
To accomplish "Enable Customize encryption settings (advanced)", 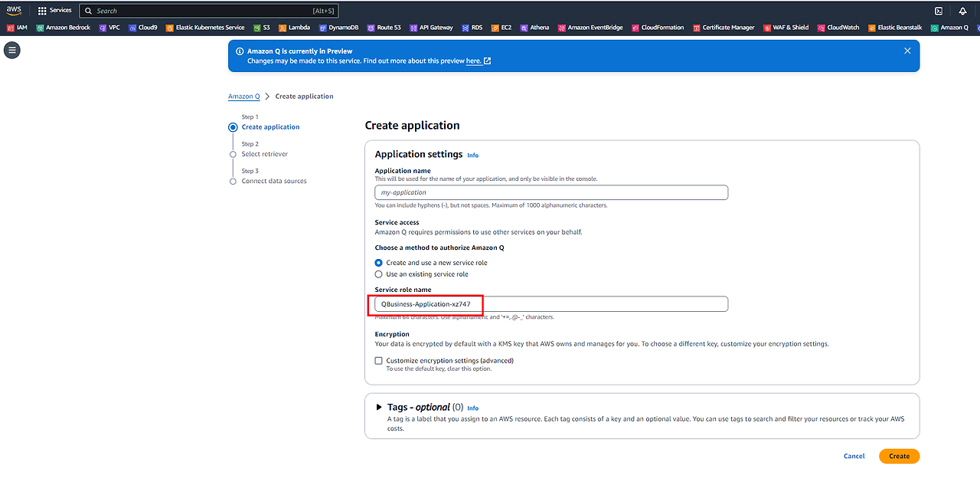I will point(378,361).
